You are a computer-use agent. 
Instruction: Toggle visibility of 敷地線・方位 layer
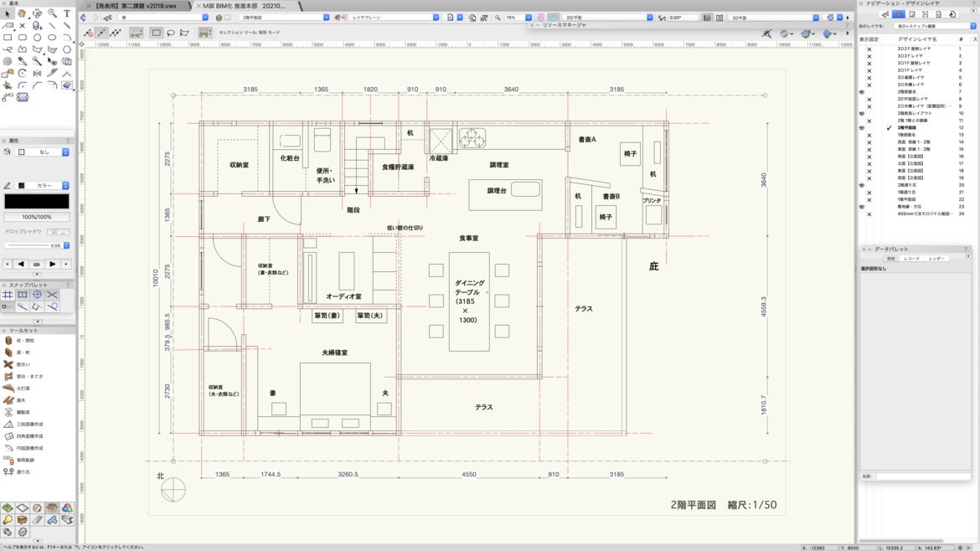(x=869, y=206)
